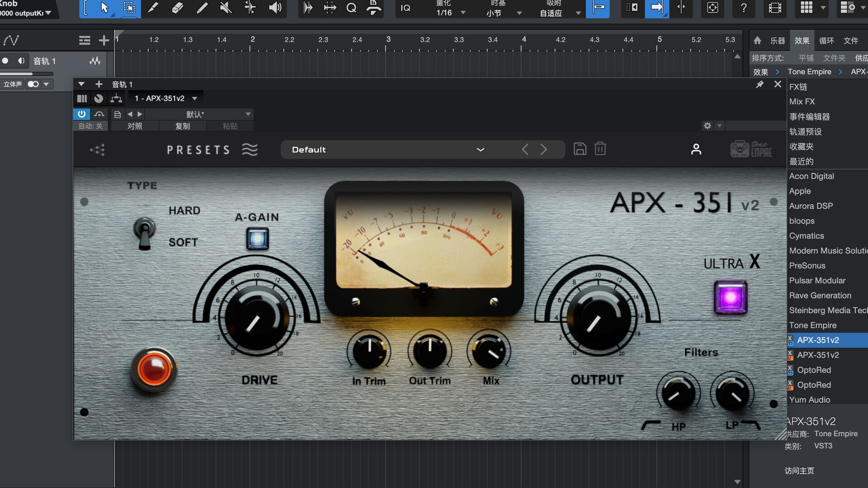Screen dimensions: 868x488
Task: Click the question mark help icon
Action: [744, 8]
